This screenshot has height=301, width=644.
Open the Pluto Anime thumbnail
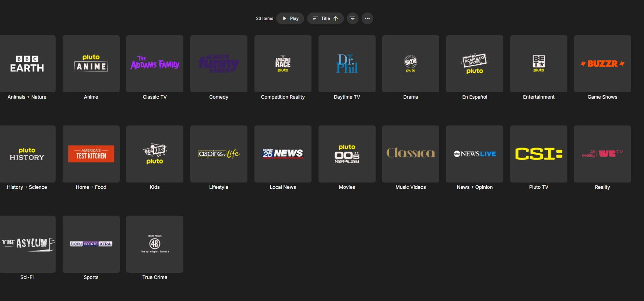click(91, 64)
